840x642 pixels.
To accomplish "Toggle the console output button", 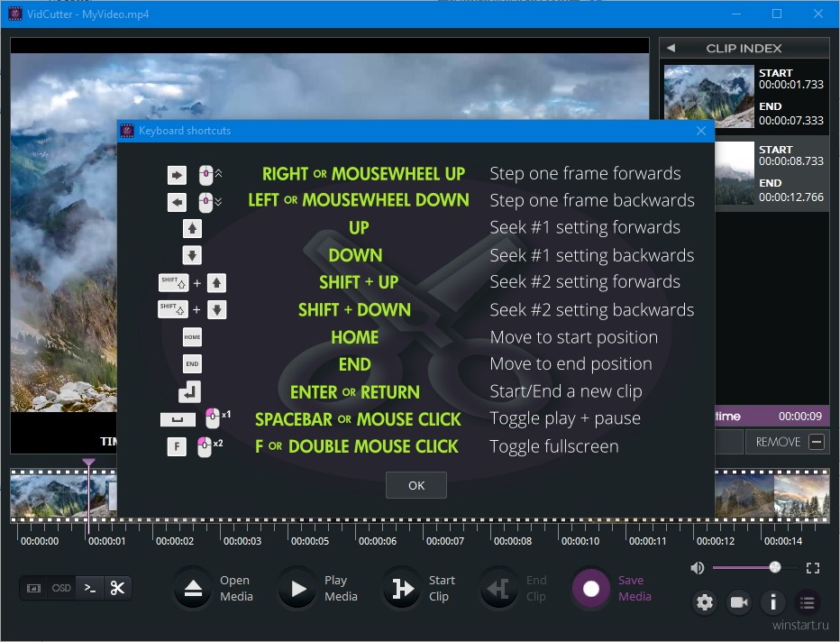I will click(89, 588).
